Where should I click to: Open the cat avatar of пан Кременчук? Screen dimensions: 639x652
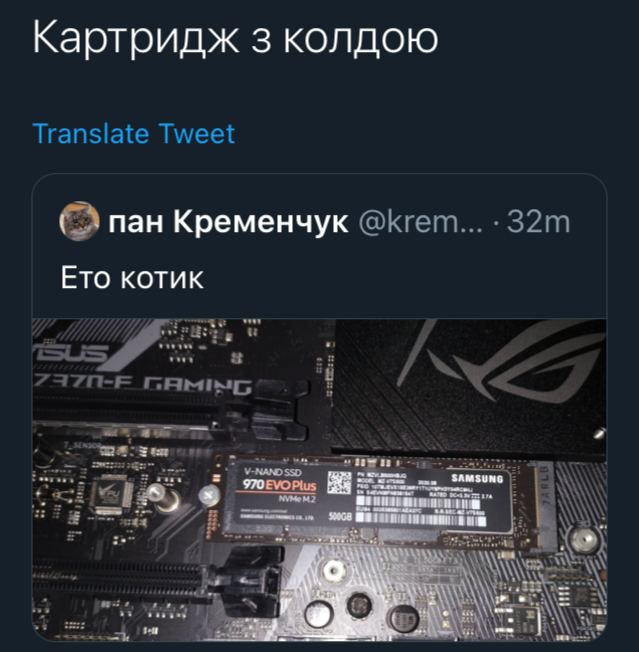(x=79, y=221)
